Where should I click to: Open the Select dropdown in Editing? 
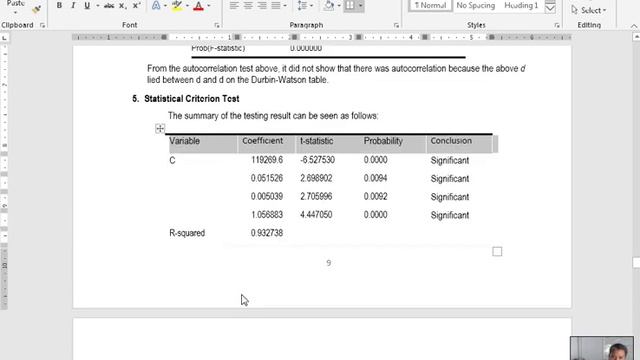click(x=588, y=10)
